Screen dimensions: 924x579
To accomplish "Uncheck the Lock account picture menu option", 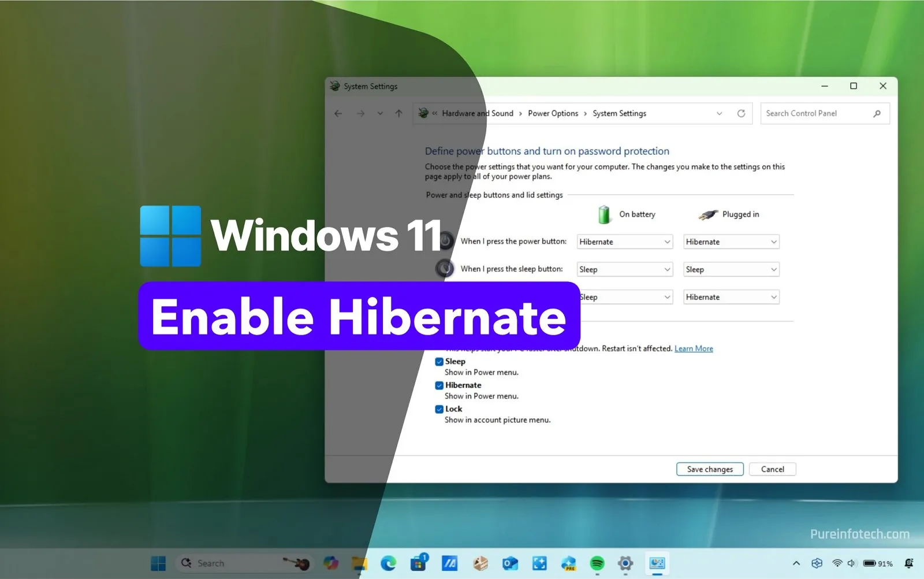I will click(439, 409).
